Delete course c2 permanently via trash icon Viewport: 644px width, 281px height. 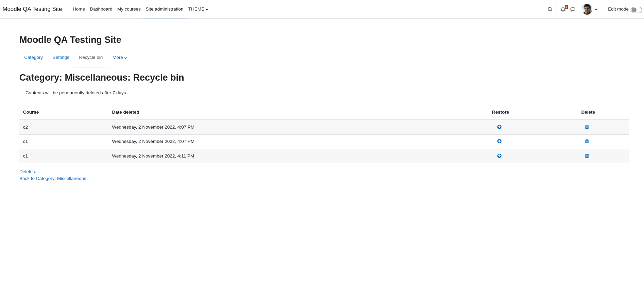tap(587, 127)
